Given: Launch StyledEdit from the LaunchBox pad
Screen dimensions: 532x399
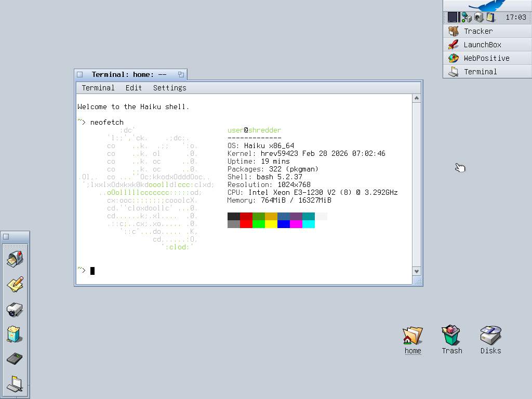Looking at the screenshot, I should (15, 284).
